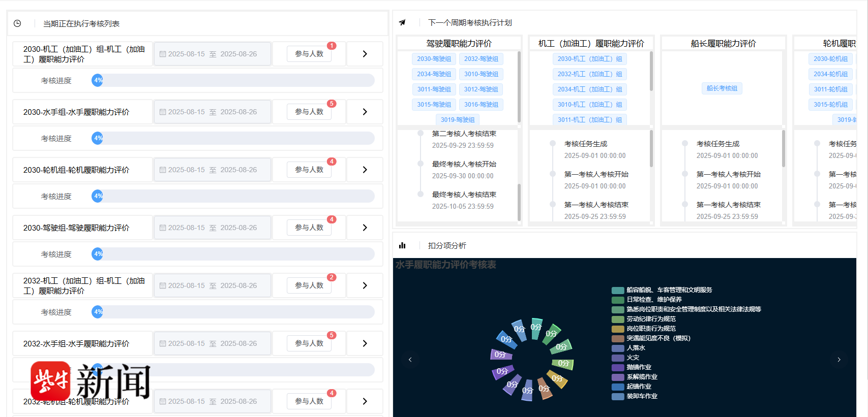
Task: Click 参与人数 button for 2030-轮机组
Action: pos(309,170)
